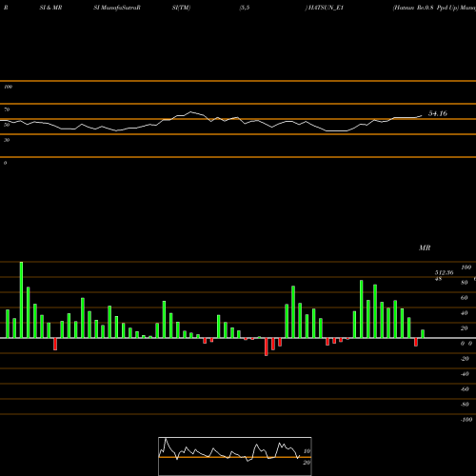The height and width of the screenshot is (476, 476).
Task: Click the HATSUN_E1 ticker text in header
Action: tap(326, 8)
